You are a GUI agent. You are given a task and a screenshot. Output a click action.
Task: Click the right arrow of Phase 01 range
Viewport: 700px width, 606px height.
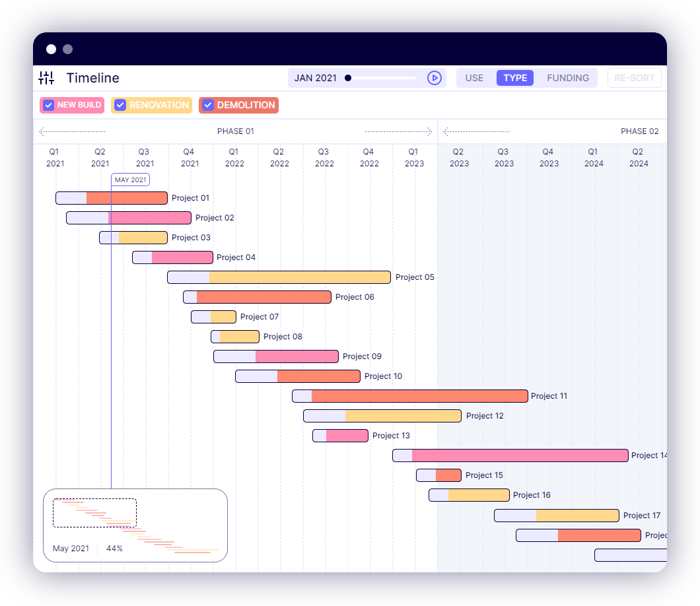click(x=429, y=131)
